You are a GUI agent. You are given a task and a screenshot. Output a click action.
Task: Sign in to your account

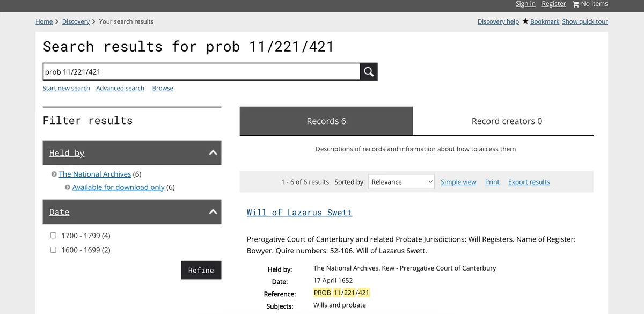(x=525, y=4)
